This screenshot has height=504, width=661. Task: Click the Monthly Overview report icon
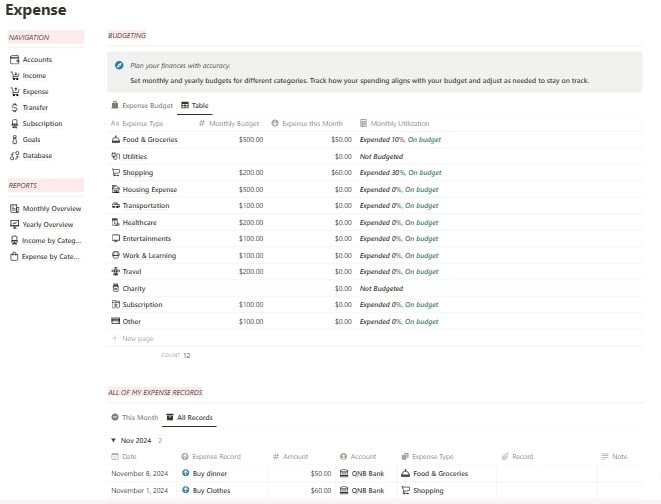(13, 209)
